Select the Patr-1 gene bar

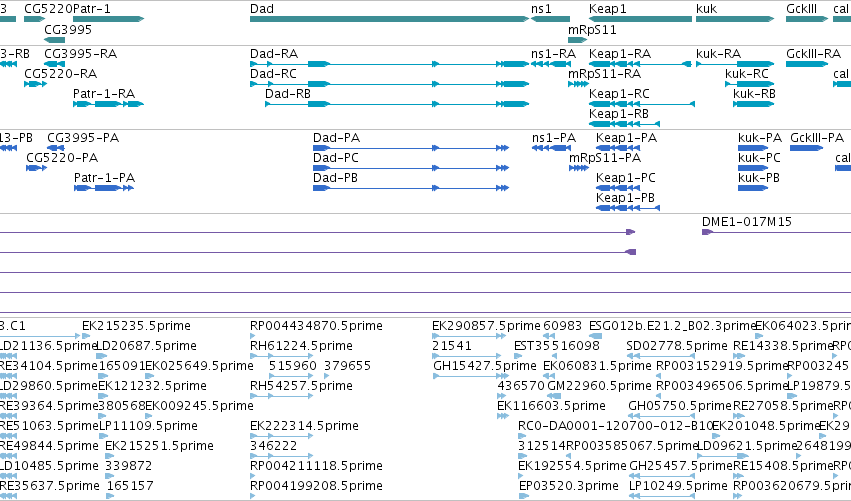109,20
